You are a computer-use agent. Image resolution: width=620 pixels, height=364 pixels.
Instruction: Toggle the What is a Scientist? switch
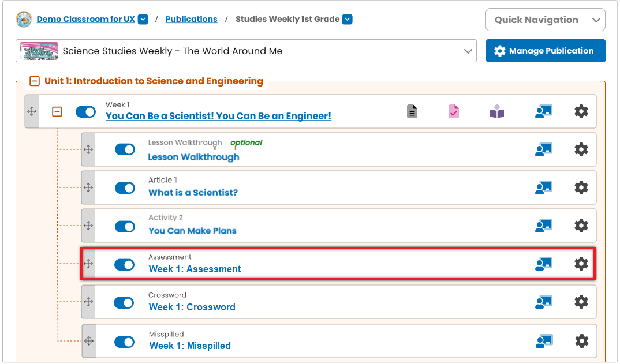(x=125, y=187)
